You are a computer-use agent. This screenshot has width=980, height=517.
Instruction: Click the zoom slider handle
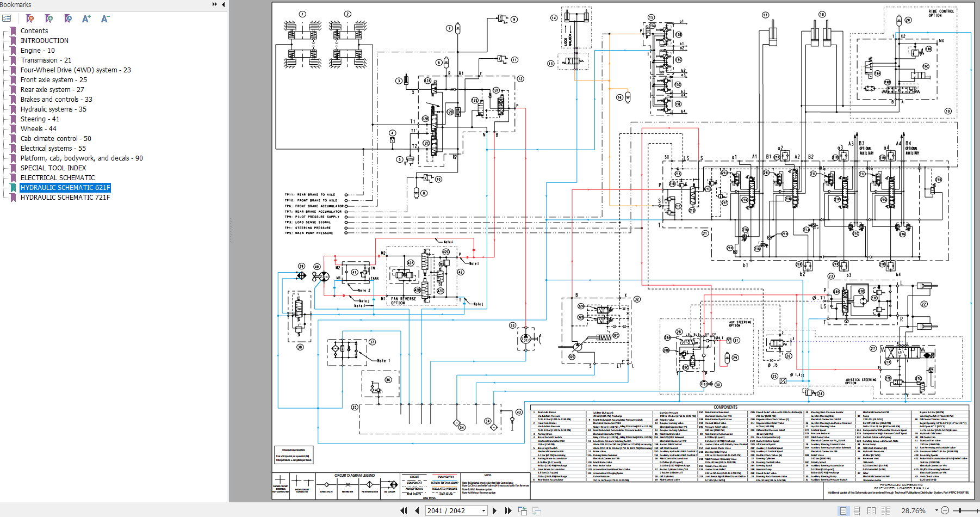pyautogui.click(x=961, y=510)
